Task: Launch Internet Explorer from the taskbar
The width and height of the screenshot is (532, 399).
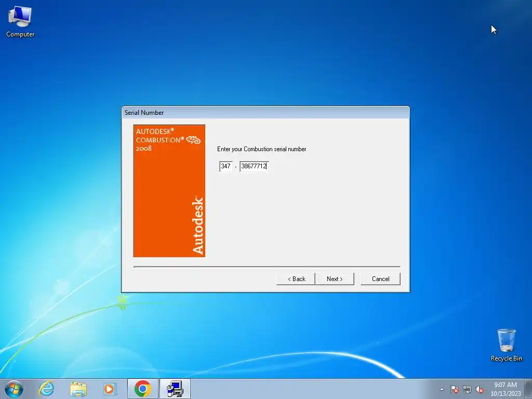Action: 46,389
